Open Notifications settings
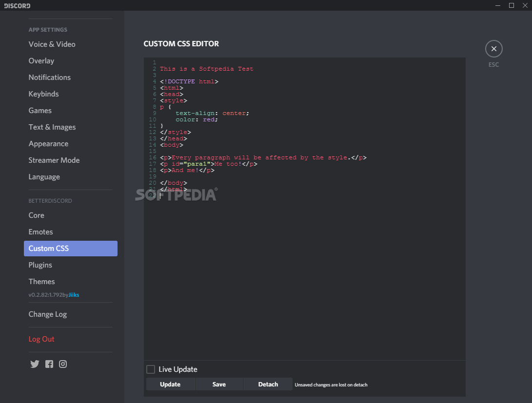The width and height of the screenshot is (532, 403). point(50,77)
